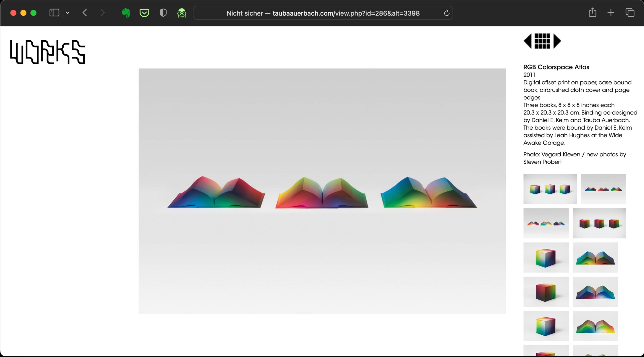Image resolution: width=644 pixels, height=357 pixels.
Task: Open the privacy report shield icon
Action: (x=163, y=13)
